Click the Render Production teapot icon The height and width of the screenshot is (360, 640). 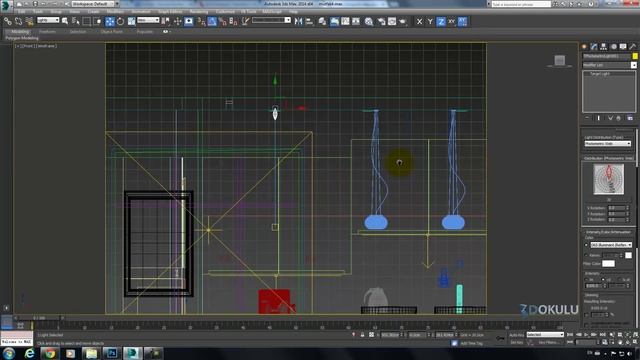[x=403, y=21]
